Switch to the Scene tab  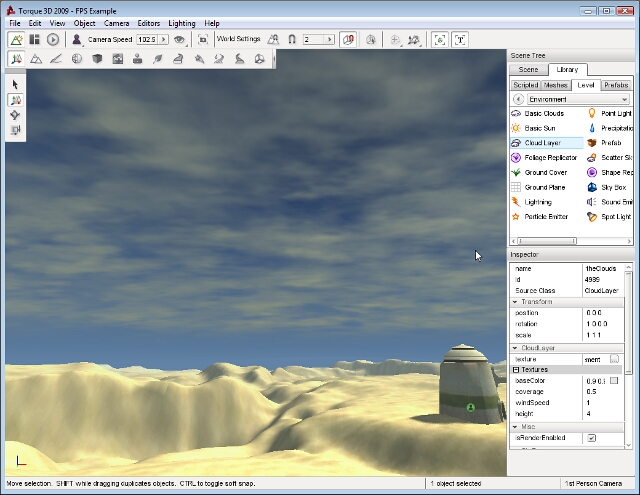pyautogui.click(x=529, y=70)
